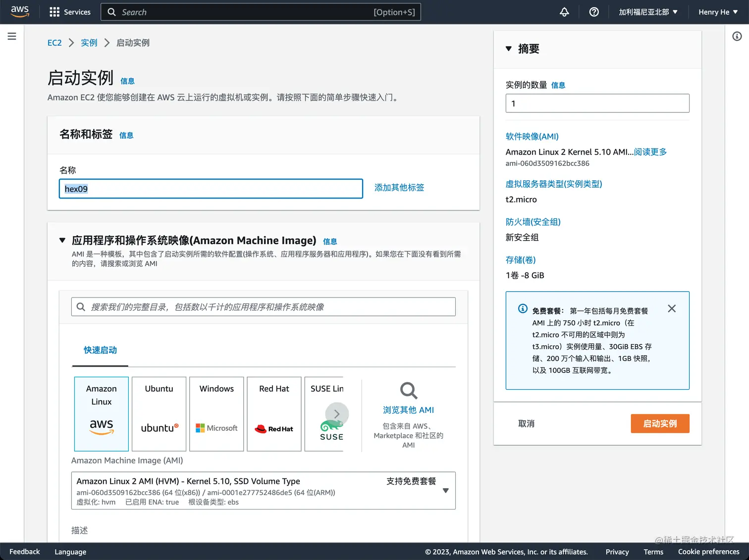Click the 取消 cancel button
749x560 pixels.
pos(526,424)
